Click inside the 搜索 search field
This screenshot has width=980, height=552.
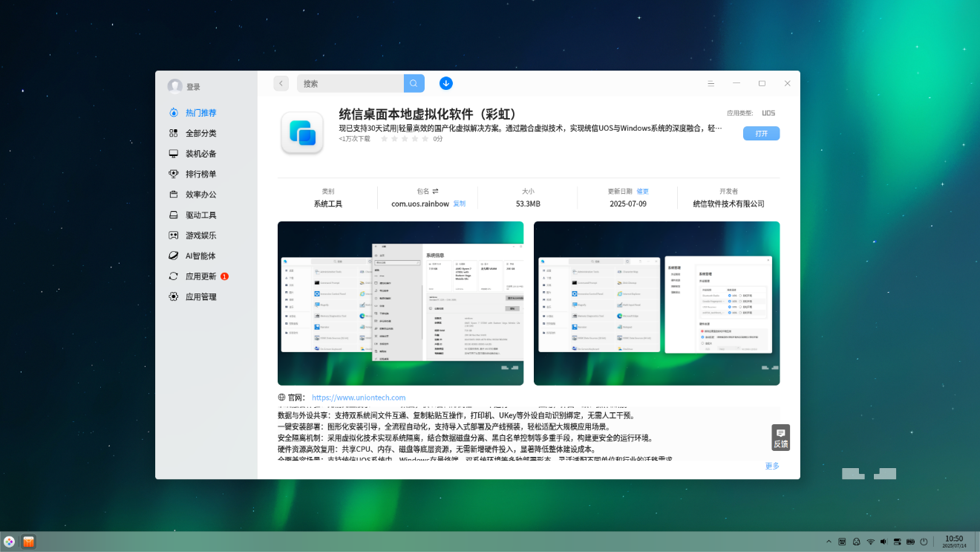[350, 83]
